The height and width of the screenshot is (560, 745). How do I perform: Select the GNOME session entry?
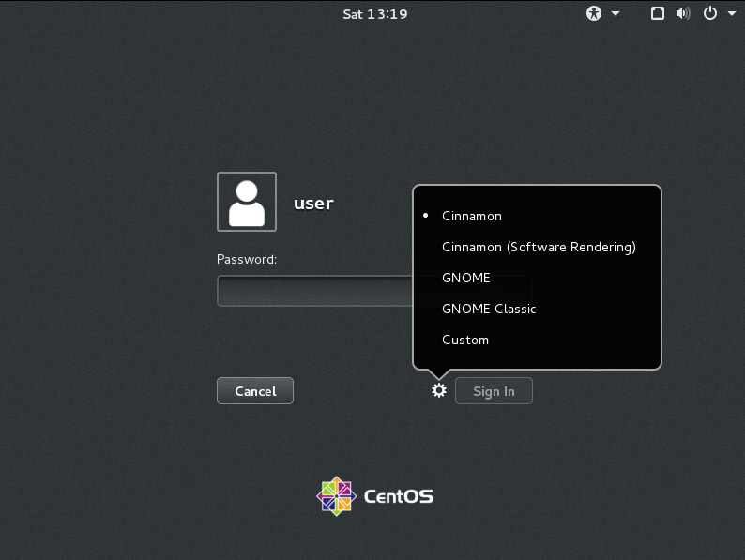[x=465, y=278]
